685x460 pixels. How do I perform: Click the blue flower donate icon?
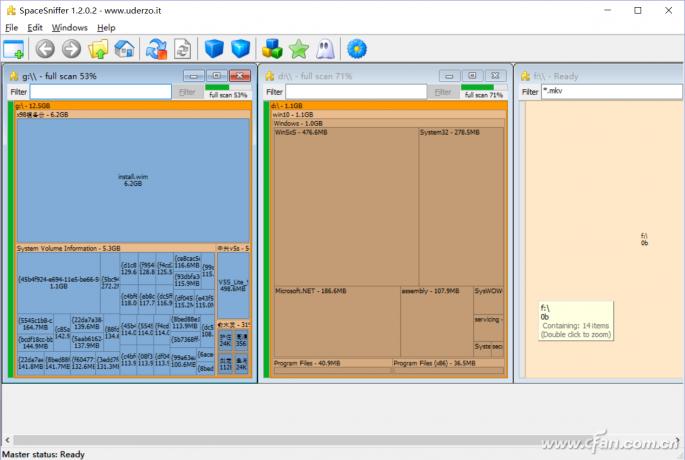click(x=357, y=49)
